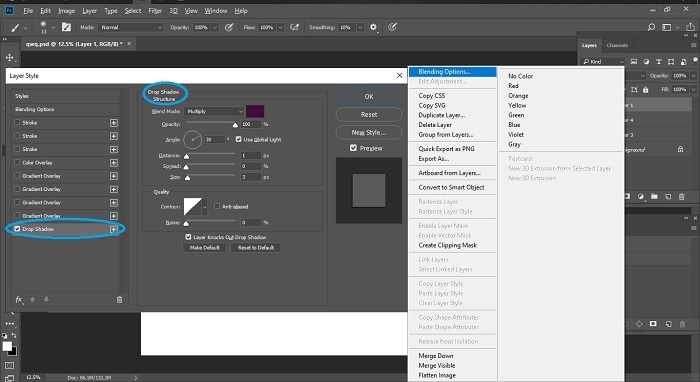The width and height of the screenshot is (700, 382).
Task: Delete layer using Layers panel trash icon
Action: (682, 196)
